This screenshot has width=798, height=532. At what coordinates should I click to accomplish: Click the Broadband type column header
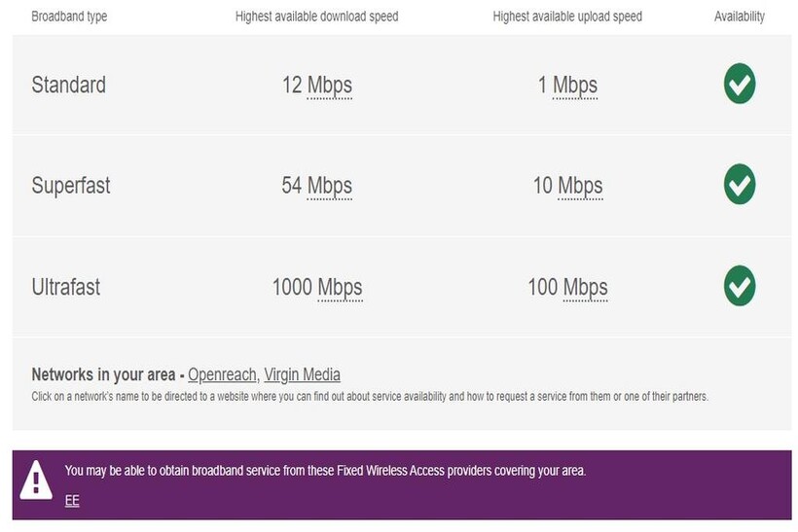click(x=69, y=17)
